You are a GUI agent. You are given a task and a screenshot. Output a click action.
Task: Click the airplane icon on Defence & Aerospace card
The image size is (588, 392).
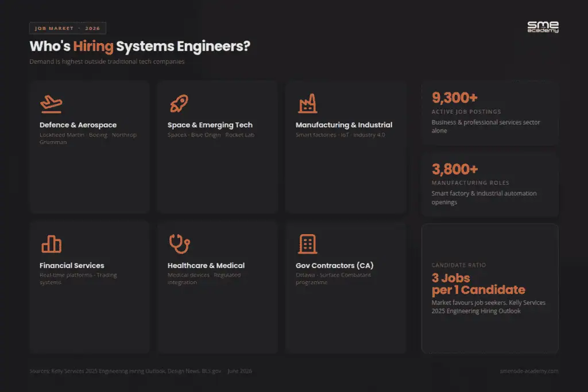pyautogui.click(x=51, y=104)
